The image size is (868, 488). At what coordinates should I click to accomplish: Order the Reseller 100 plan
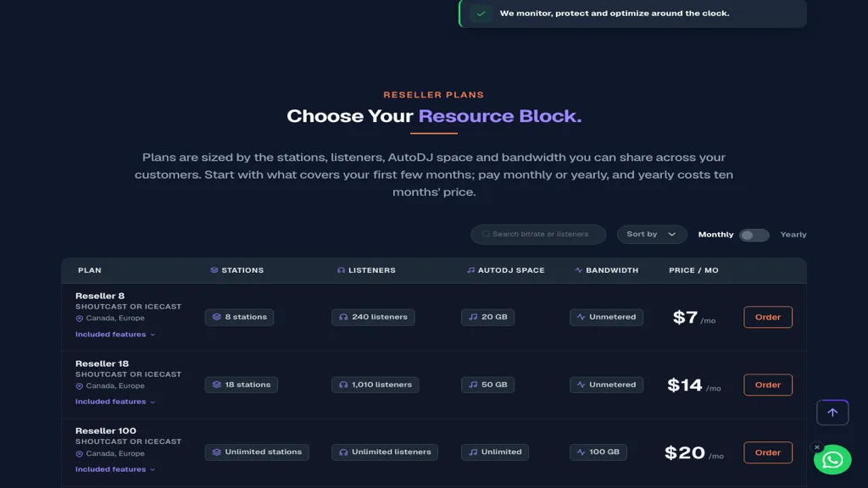pyautogui.click(x=767, y=452)
